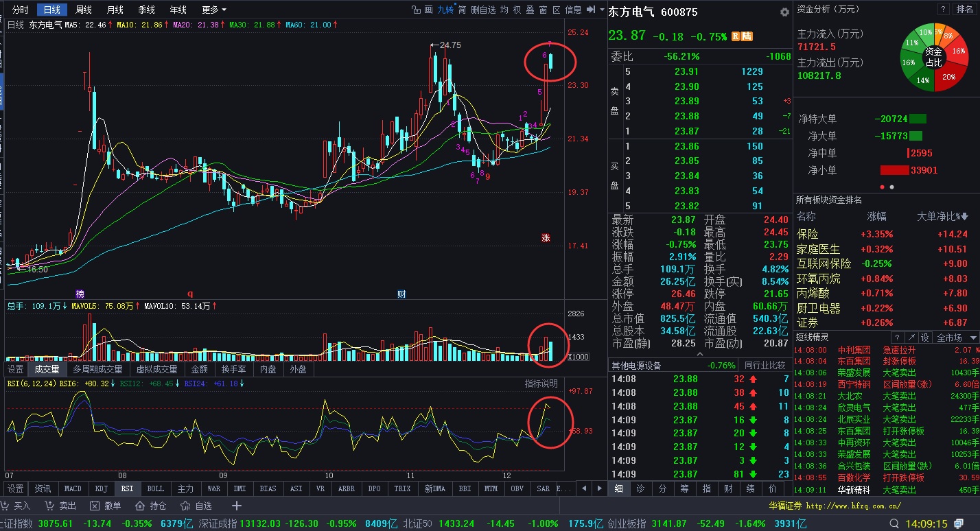Click 删自选 to remove from watchlist

pos(482,10)
